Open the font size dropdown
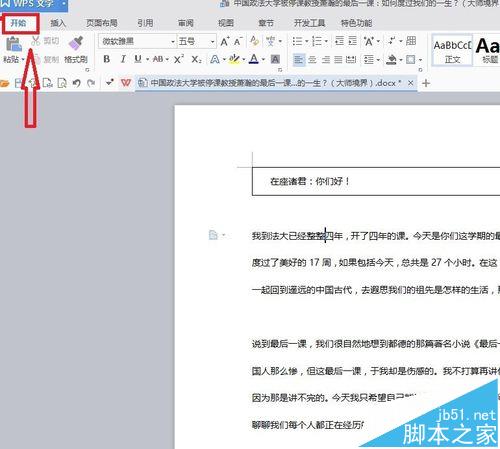 click(212, 42)
